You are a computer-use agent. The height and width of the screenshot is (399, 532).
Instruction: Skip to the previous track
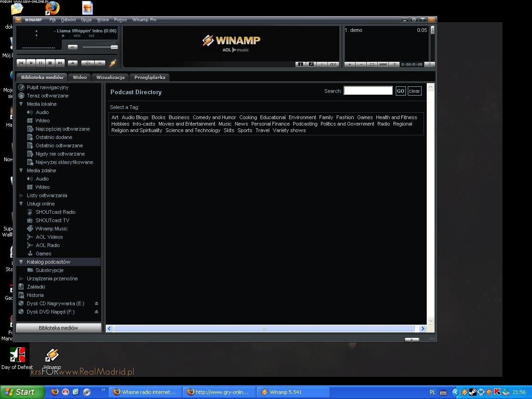click(x=21, y=63)
